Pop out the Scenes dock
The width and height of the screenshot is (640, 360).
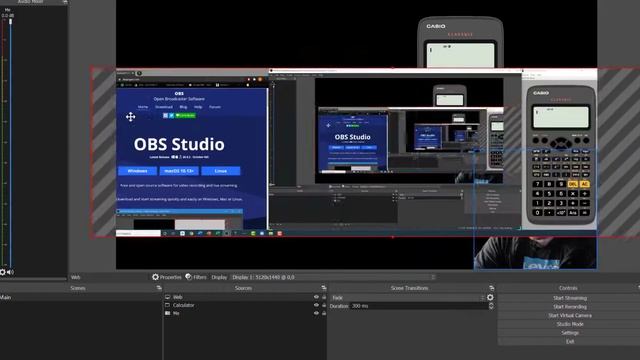[159, 288]
